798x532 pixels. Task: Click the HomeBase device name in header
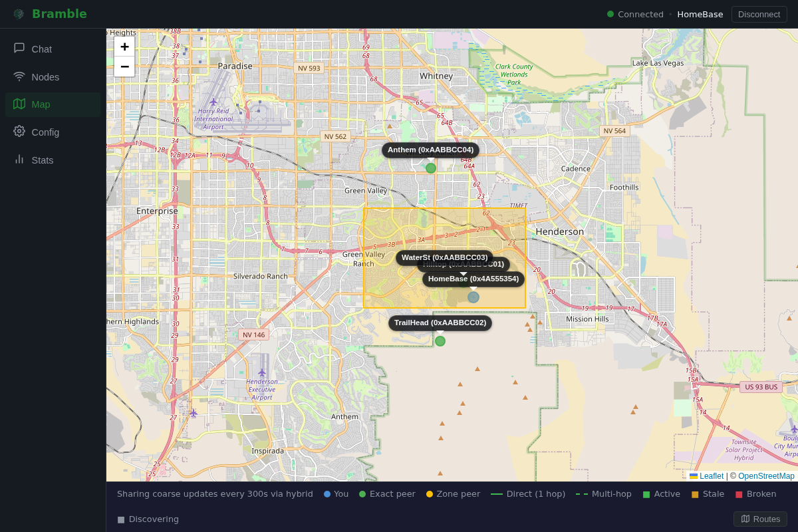(700, 14)
